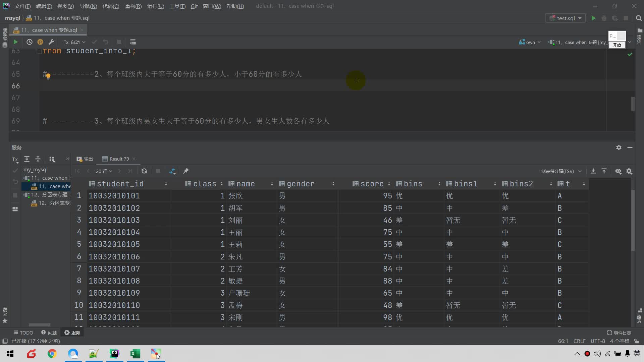Open Chrome from Windows taskbar

[52, 353]
